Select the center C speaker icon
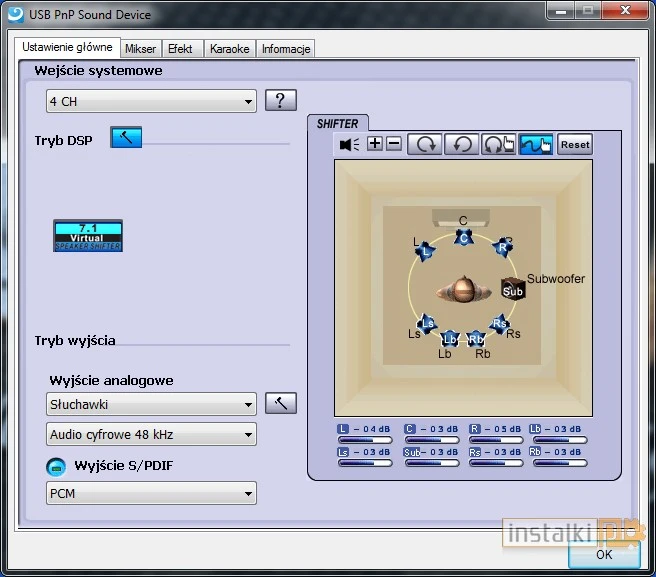The image size is (656, 577). coord(463,237)
